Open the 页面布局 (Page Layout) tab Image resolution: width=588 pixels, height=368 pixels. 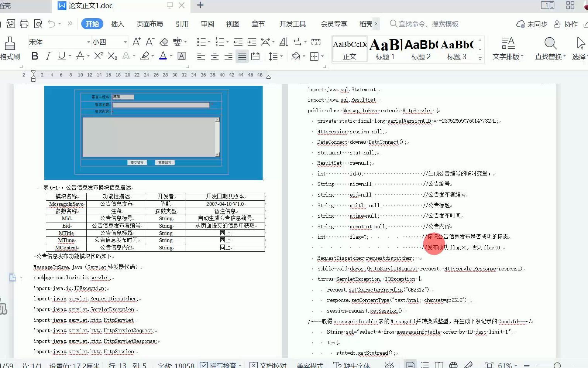pyautogui.click(x=149, y=24)
